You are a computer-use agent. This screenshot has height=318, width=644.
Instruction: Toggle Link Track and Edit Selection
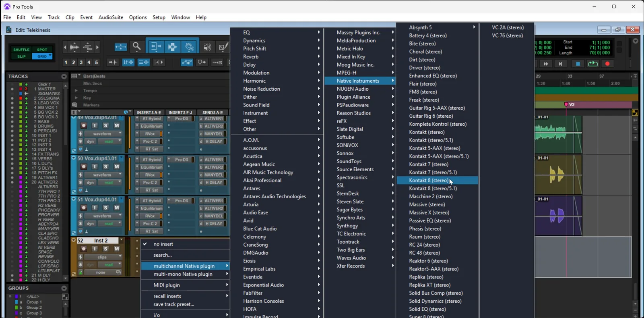[x=144, y=62]
